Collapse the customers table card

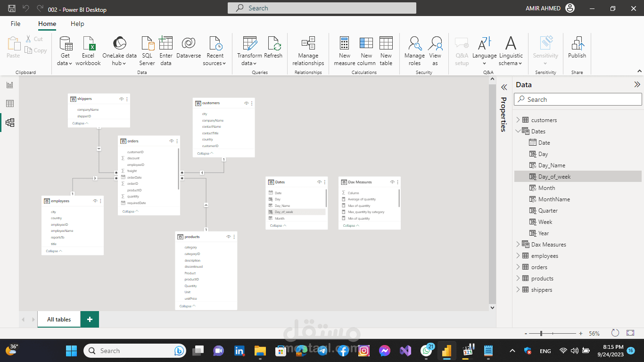(205, 154)
